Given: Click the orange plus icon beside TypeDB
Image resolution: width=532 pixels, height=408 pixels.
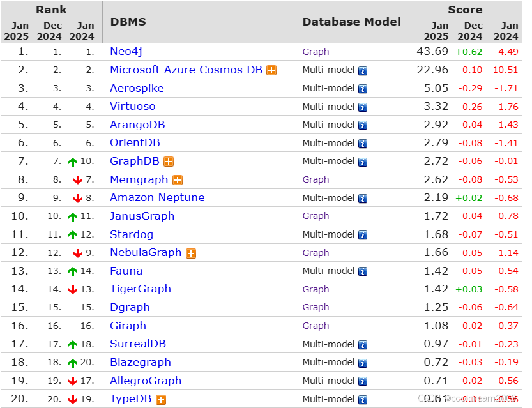Looking at the screenshot, I should 161,400.
